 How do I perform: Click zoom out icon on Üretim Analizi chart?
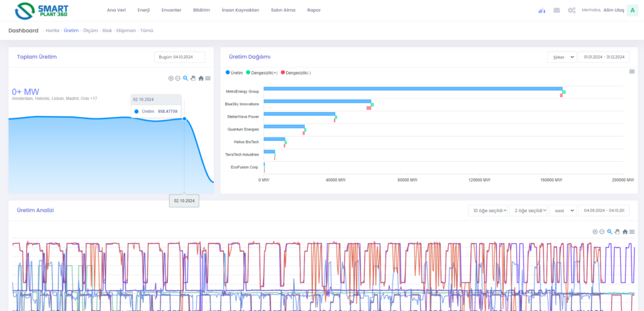coord(602,232)
